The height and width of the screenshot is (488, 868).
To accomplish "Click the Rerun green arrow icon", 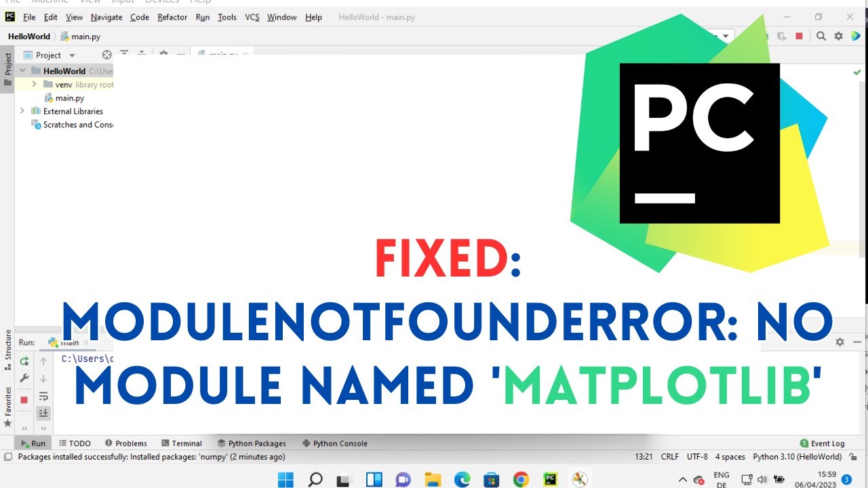I will click(24, 361).
